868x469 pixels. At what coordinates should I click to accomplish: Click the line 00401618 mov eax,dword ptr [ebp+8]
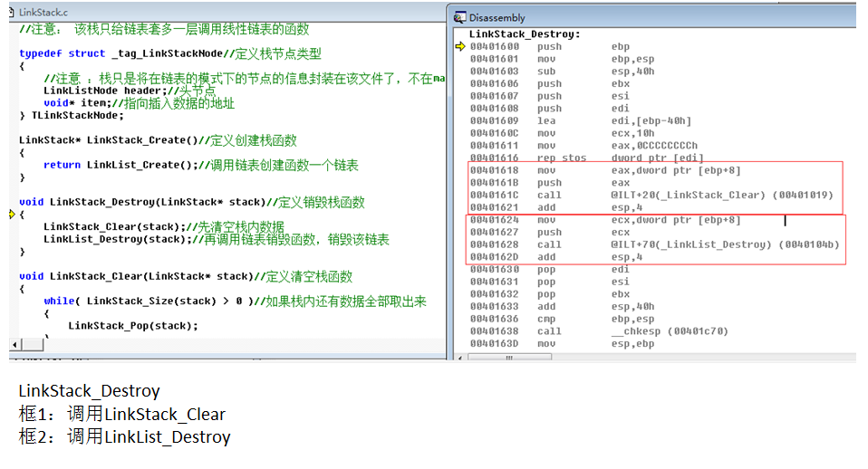605,170
